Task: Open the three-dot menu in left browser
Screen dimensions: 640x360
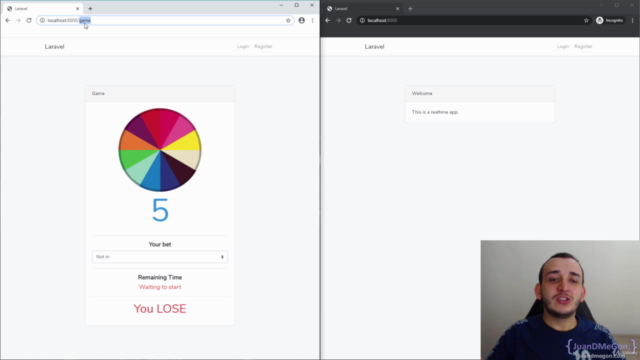Action: tap(313, 20)
